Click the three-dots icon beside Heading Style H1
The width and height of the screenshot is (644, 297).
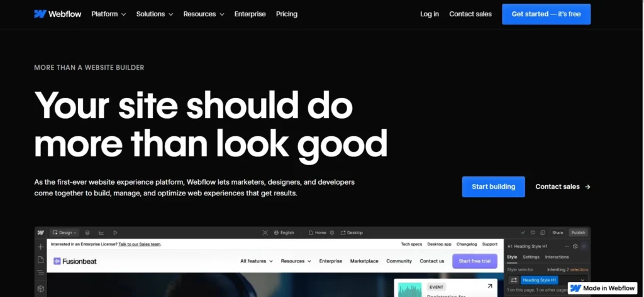[567, 247]
